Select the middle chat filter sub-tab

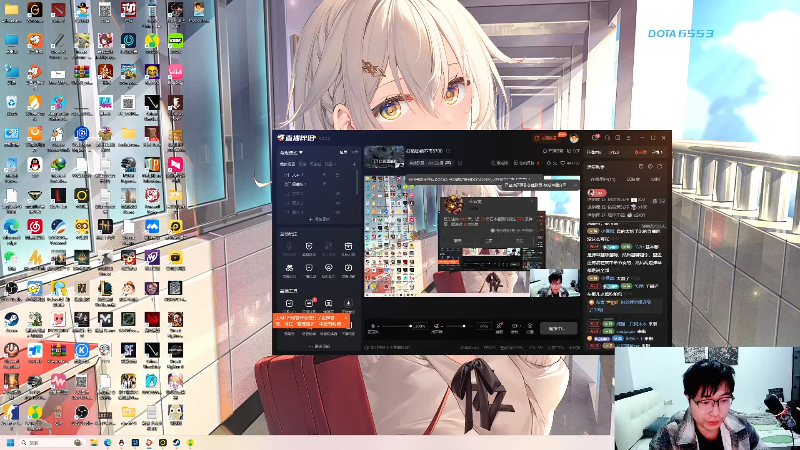(633, 180)
